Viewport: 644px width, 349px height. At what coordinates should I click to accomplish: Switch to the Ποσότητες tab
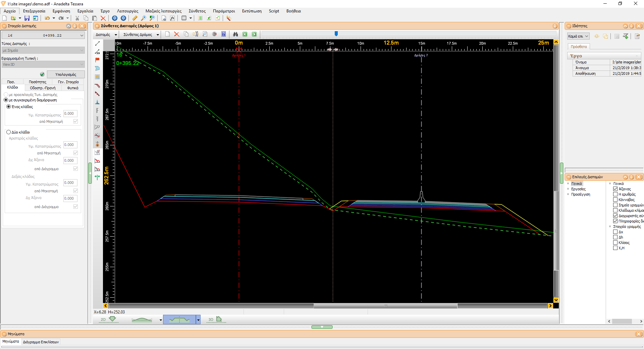coord(38,82)
